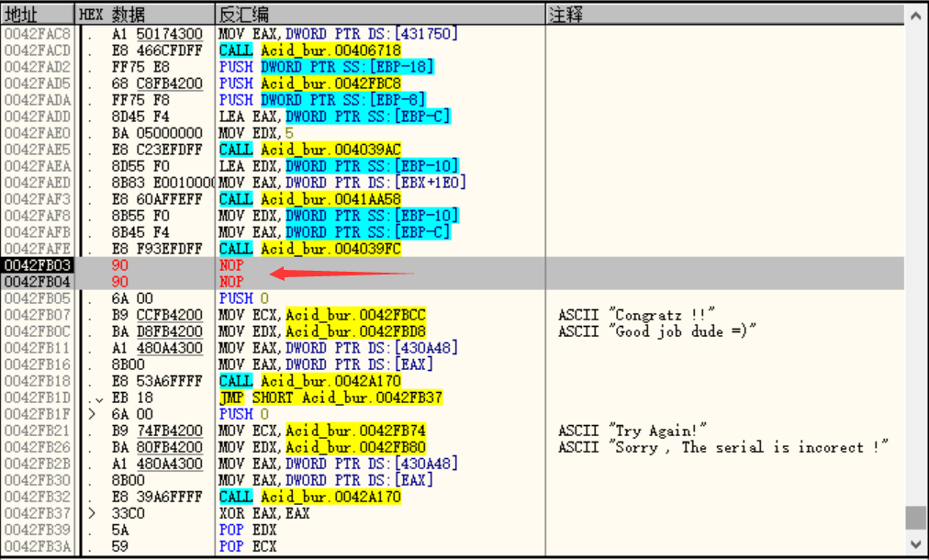Click hex bytes 68 C8FB4200
The width and height of the screenshot is (929, 560).
point(157,84)
